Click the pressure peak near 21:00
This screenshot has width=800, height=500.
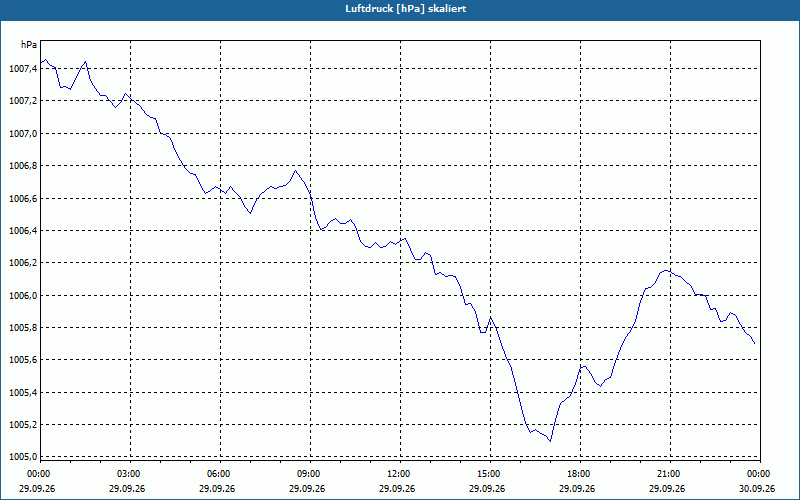point(665,270)
